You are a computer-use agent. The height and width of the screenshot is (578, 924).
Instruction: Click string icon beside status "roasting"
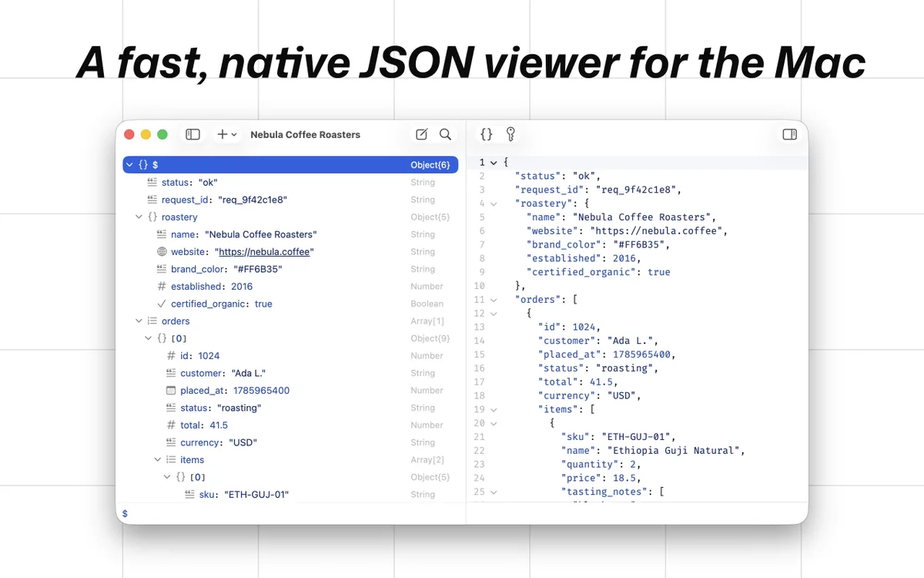coord(171,408)
